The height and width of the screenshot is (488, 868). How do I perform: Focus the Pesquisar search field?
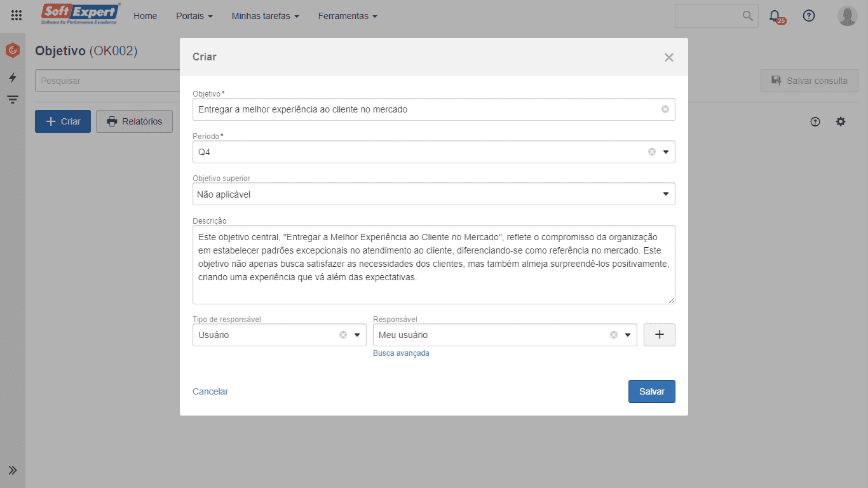pos(107,81)
